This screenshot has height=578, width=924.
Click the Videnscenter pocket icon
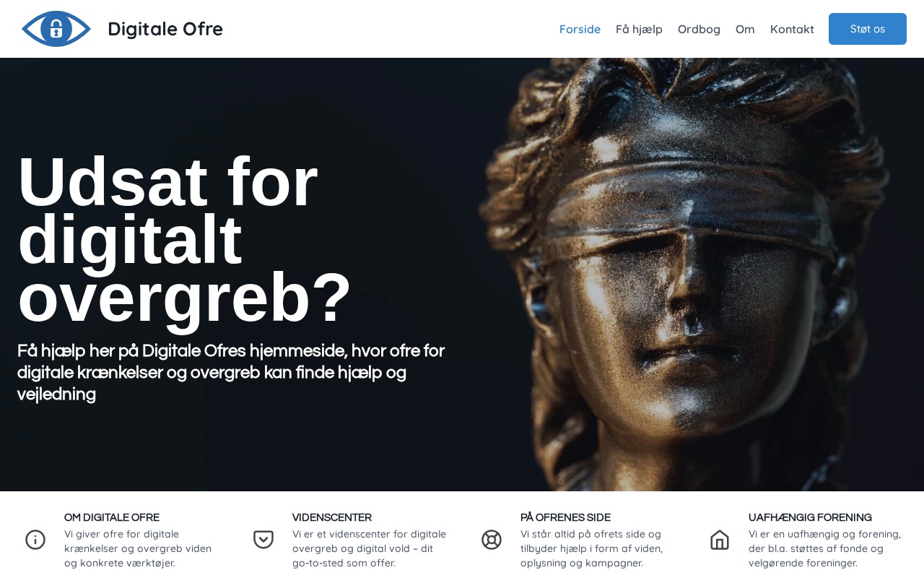point(263,540)
